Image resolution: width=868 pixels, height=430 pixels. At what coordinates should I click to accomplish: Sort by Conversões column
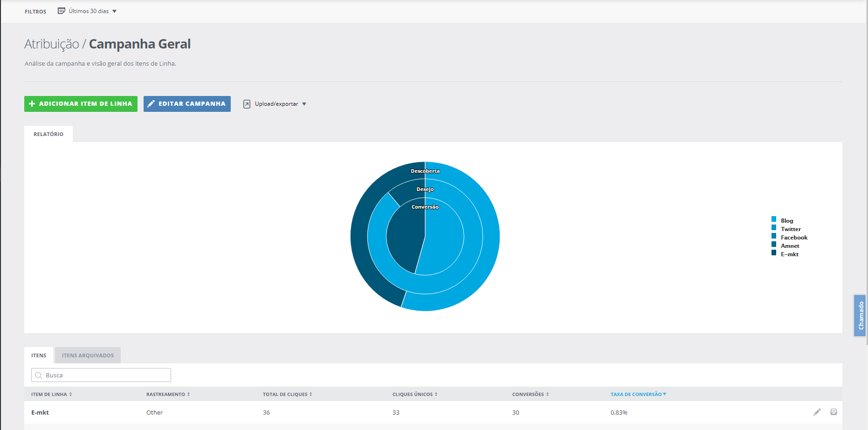pos(530,394)
